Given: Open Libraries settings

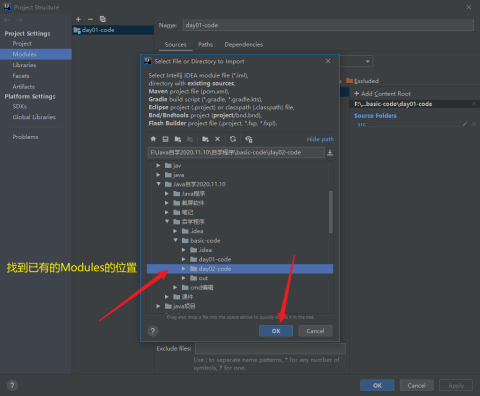Looking at the screenshot, I should click(x=24, y=65).
